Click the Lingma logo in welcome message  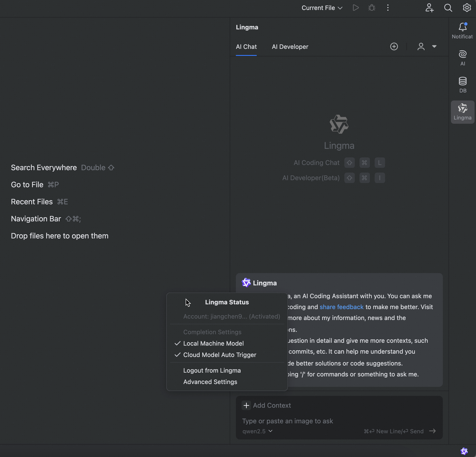click(246, 283)
